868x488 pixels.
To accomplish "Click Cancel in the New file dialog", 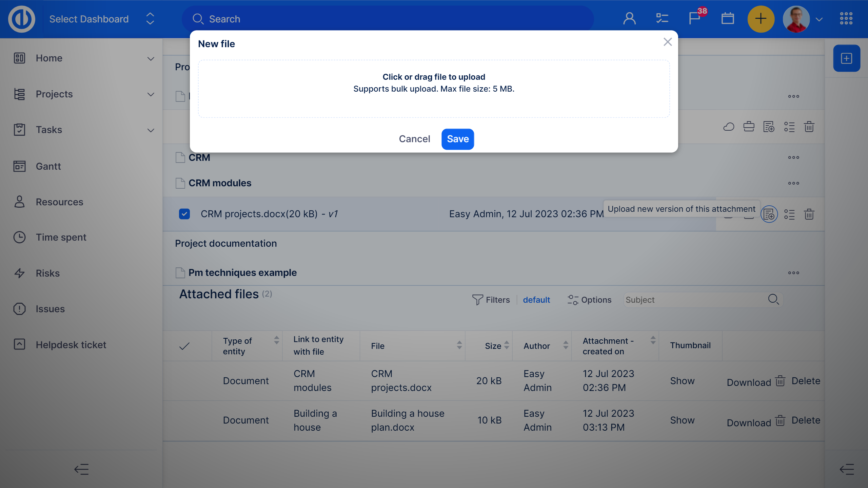I will click(414, 139).
